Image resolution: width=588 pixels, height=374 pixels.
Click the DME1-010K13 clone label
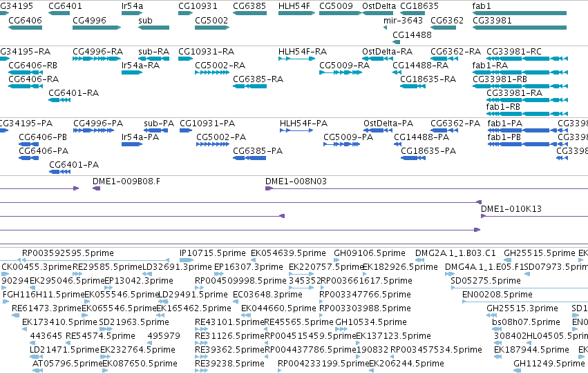click(511, 209)
